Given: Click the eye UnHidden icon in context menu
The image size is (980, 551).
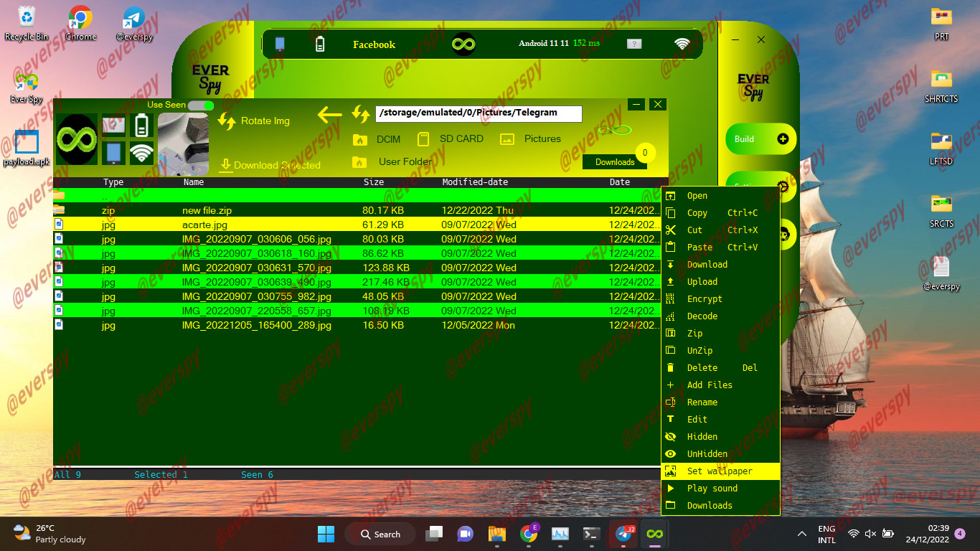Looking at the screenshot, I should 671,454.
